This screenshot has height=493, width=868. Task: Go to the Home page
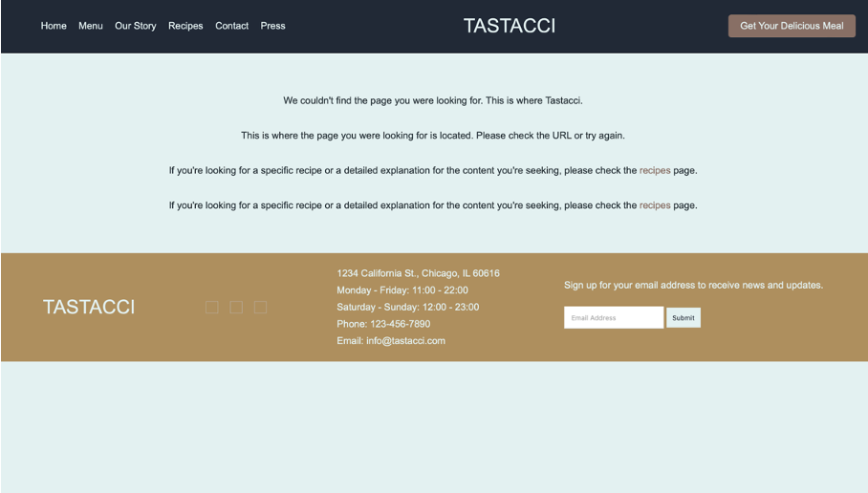click(54, 26)
